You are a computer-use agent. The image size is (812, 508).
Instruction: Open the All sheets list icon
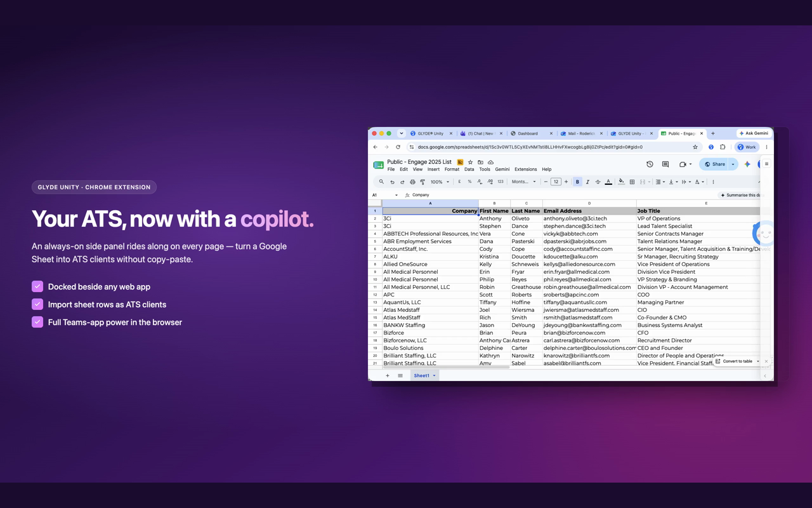(x=400, y=375)
